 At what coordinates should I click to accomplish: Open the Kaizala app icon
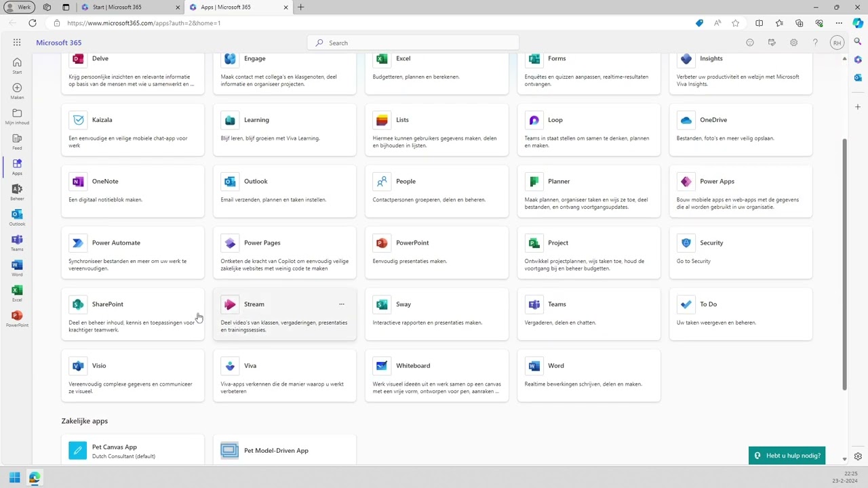(78, 120)
